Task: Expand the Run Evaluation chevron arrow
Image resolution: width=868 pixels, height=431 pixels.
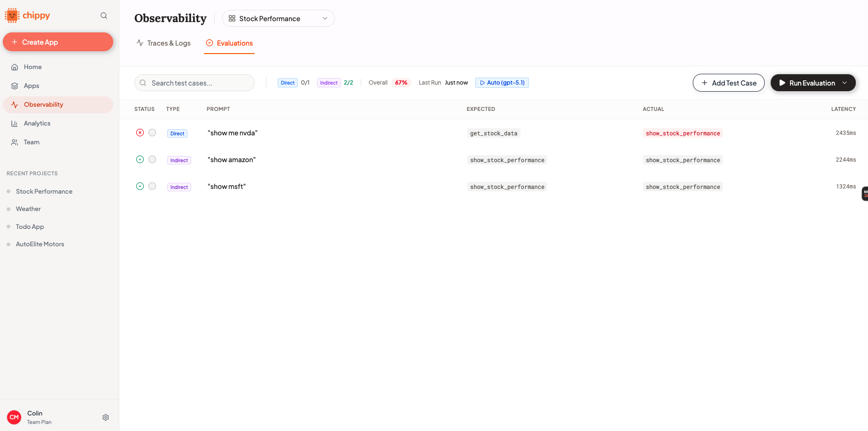Action: point(845,83)
